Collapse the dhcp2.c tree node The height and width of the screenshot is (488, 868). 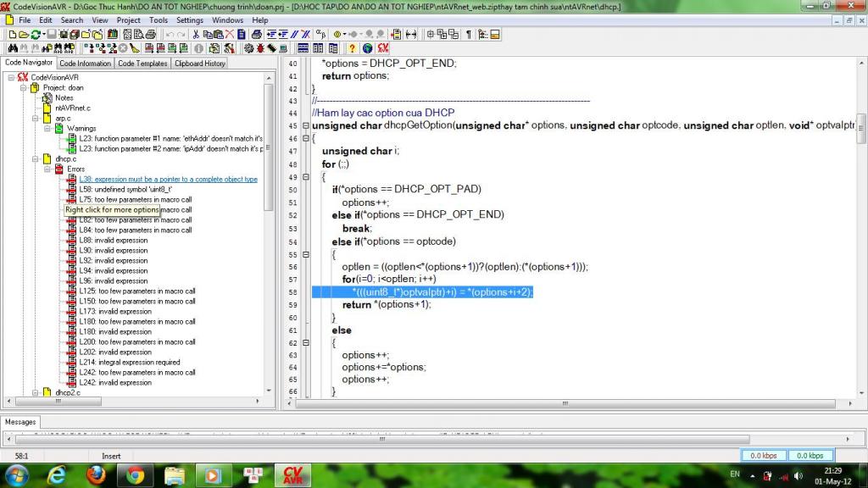click(36, 392)
